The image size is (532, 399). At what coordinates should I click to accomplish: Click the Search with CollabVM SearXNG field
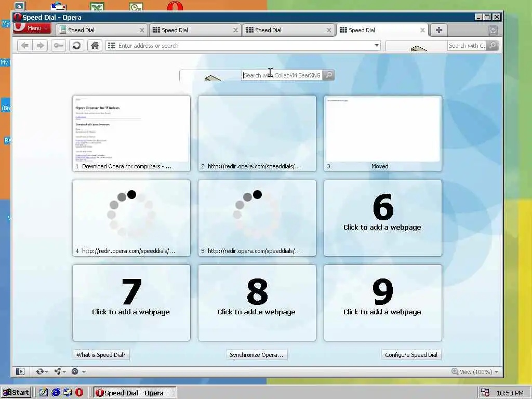(x=282, y=75)
